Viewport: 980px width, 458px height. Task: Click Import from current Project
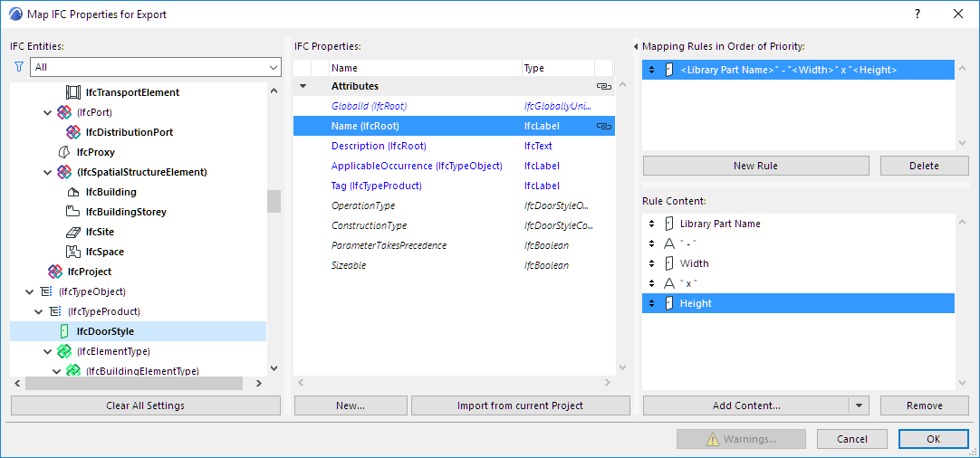(x=520, y=406)
